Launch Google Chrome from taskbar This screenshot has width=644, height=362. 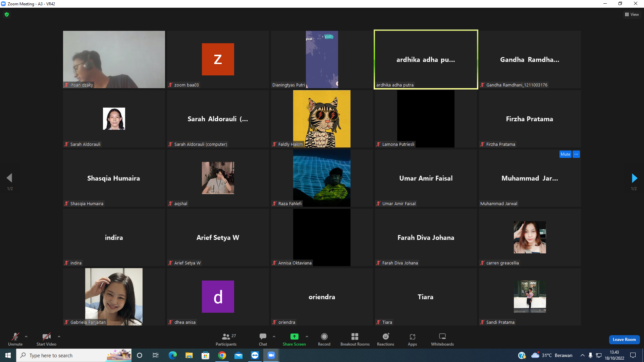(222, 355)
